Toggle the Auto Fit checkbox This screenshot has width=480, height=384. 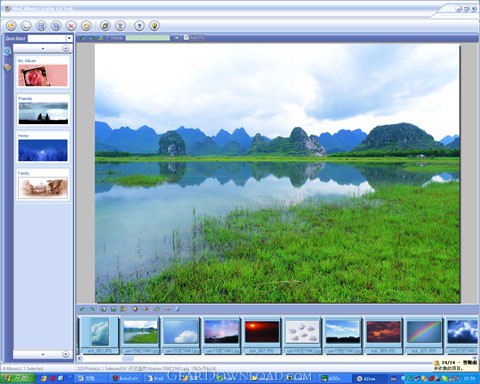point(186,38)
